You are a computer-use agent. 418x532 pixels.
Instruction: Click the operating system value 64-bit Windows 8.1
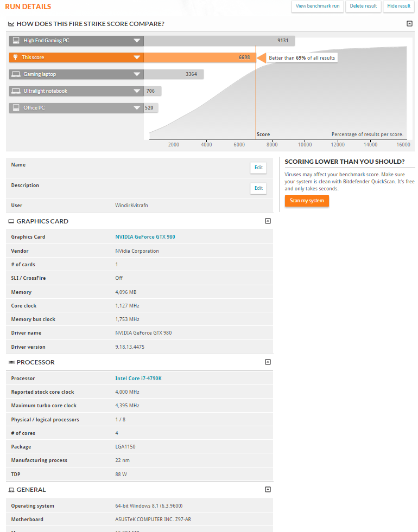pyautogui.click(x=149, y=506)
